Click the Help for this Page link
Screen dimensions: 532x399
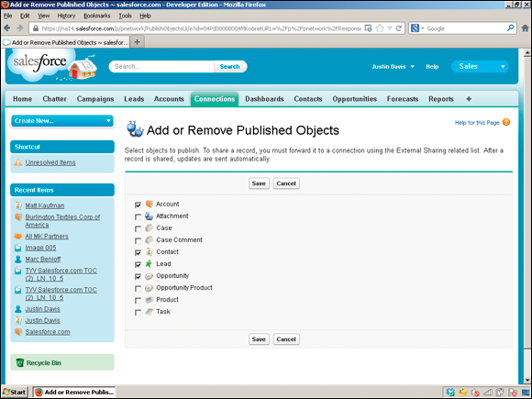tap(477, 123)
